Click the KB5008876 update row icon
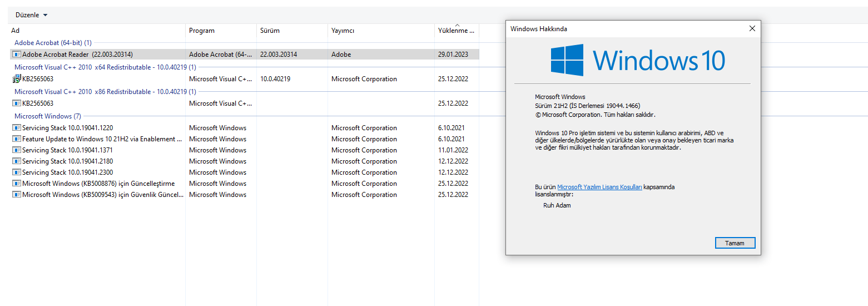The width and height of the screenshot is (868, 306). [x=17, y=184]
